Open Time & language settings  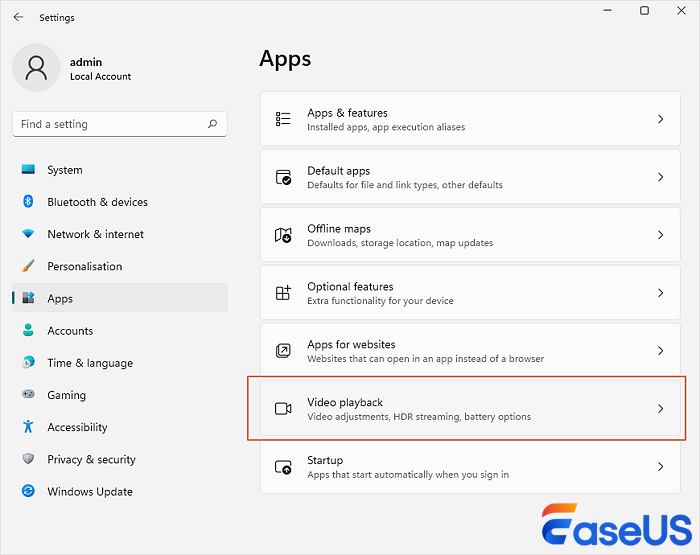click(90, 363)
